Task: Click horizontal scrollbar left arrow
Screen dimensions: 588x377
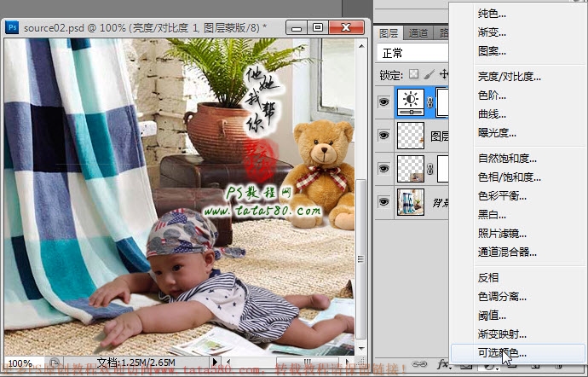Action: point(228,362)
